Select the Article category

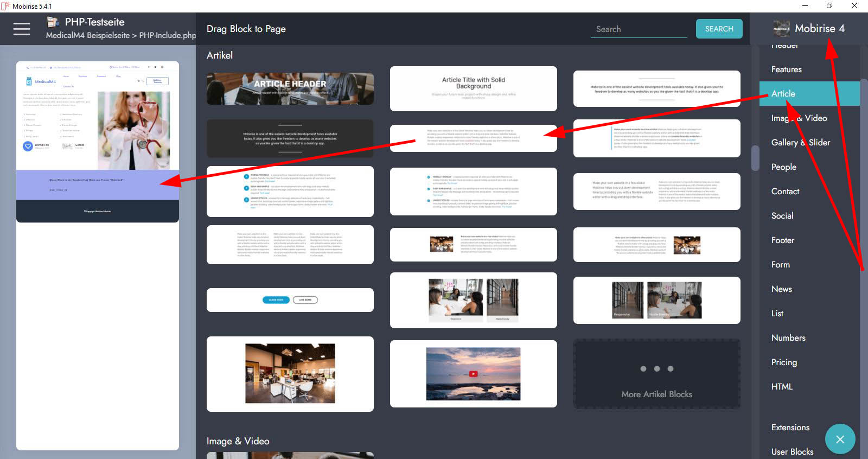[x=783, y=94]
